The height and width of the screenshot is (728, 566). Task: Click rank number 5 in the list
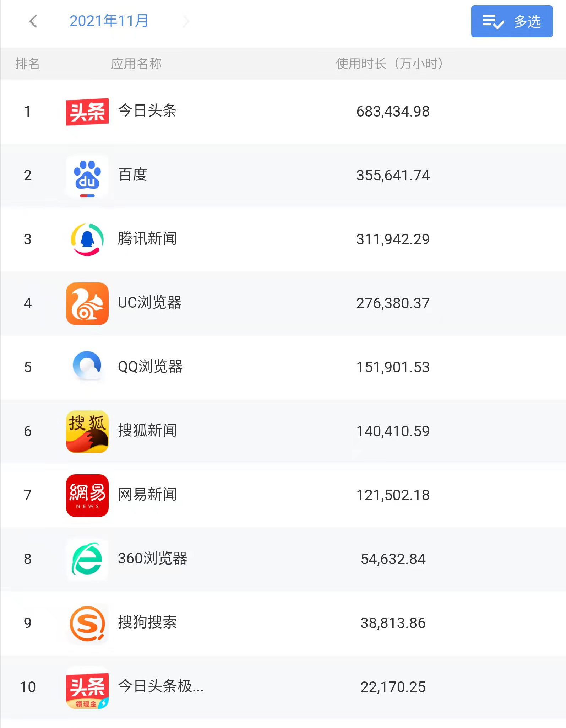28,367
